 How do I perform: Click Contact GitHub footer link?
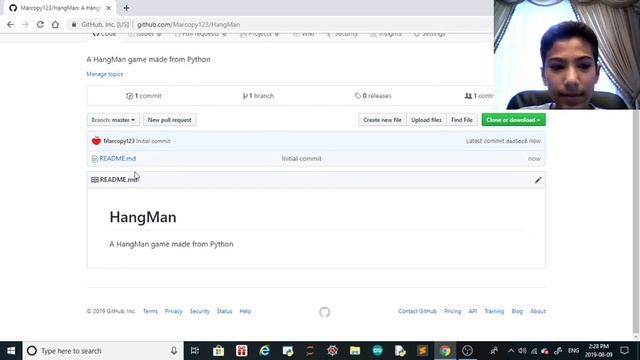[417, 311]
